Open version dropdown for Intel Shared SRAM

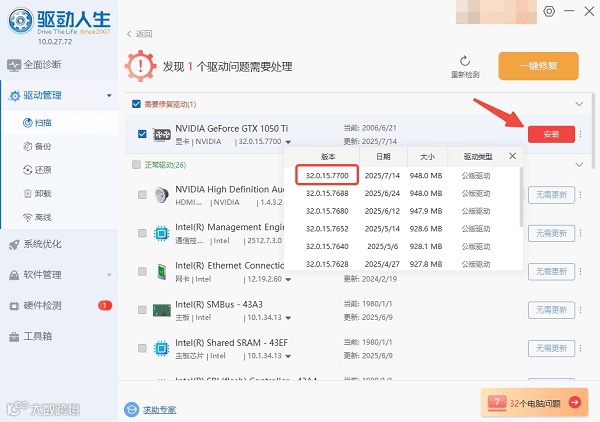point(288,356)
